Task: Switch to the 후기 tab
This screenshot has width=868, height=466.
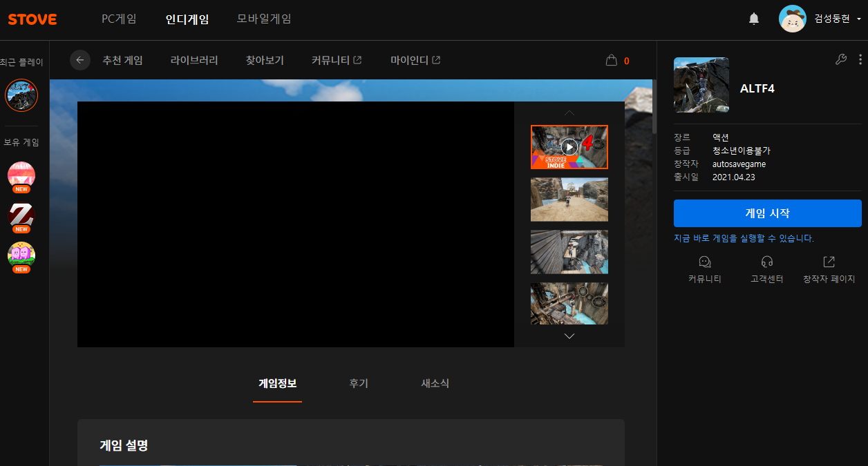Action: tap(359, 383)
